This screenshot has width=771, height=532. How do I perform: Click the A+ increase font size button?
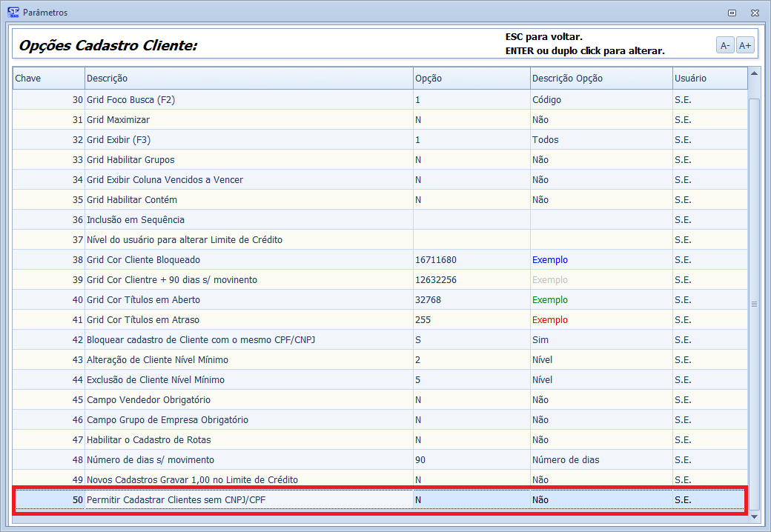tap(745, 45)
